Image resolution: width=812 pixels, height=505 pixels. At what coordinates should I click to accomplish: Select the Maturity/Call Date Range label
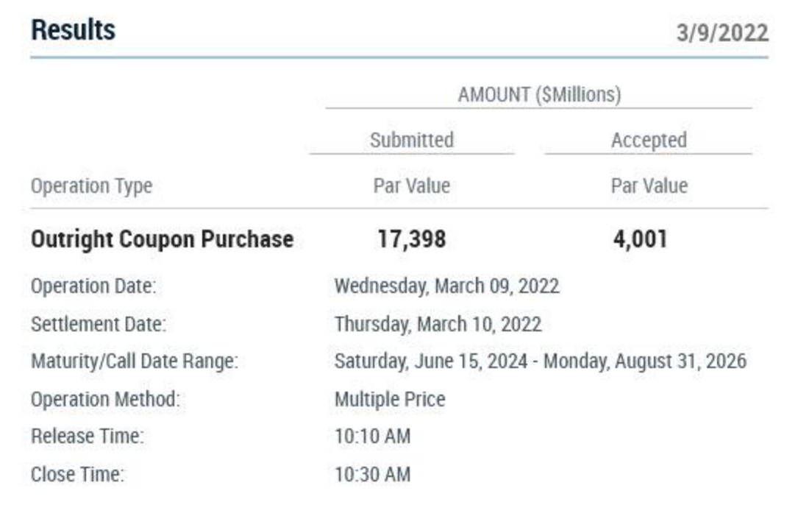pyautogui.click(x=135, y=361)
